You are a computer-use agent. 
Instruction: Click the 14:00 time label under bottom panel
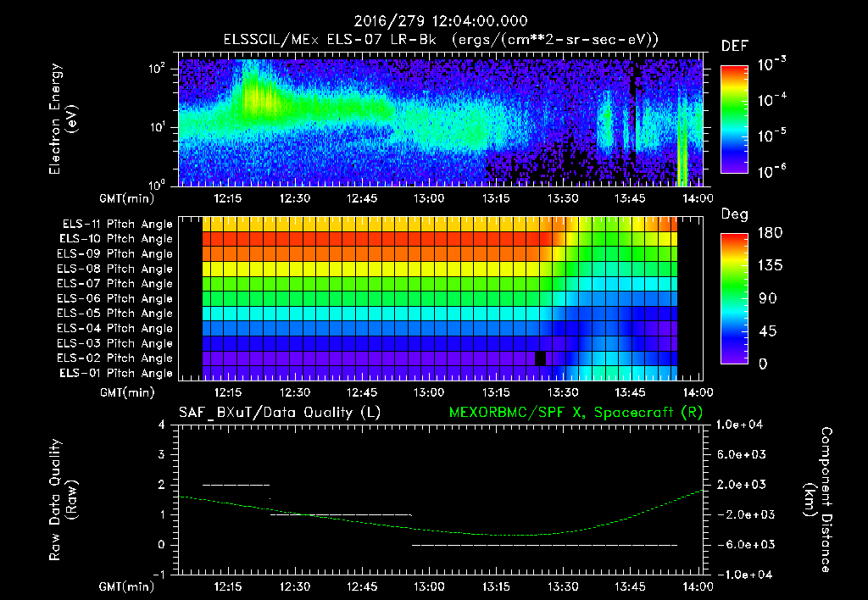(x=698, y=586)
